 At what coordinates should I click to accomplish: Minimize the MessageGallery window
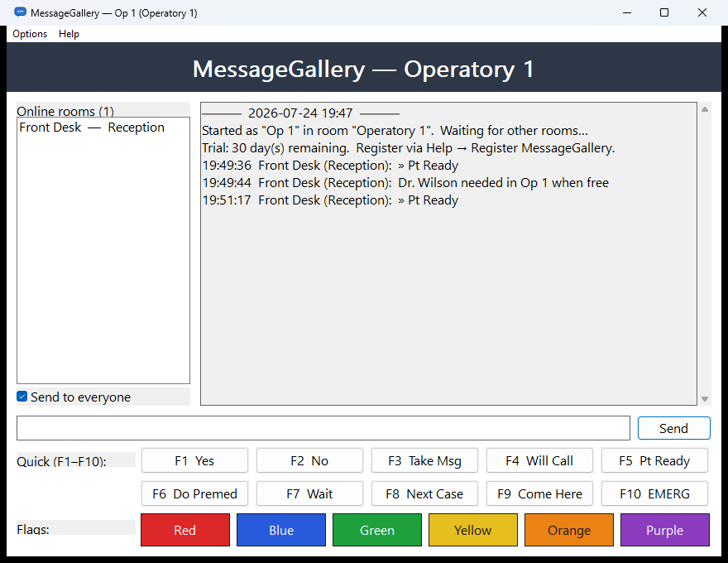click(x=627, y=12)
